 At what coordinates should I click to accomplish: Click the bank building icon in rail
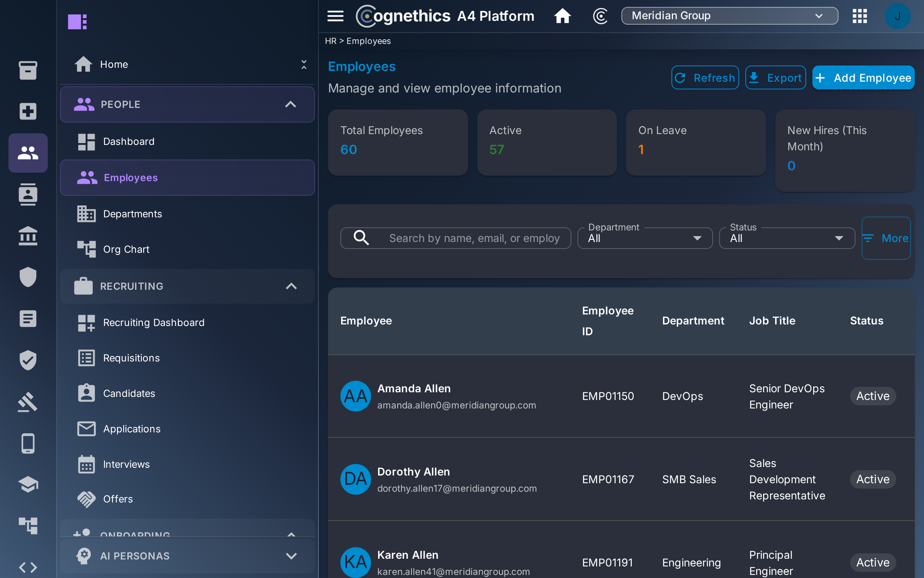pos(28,235)
